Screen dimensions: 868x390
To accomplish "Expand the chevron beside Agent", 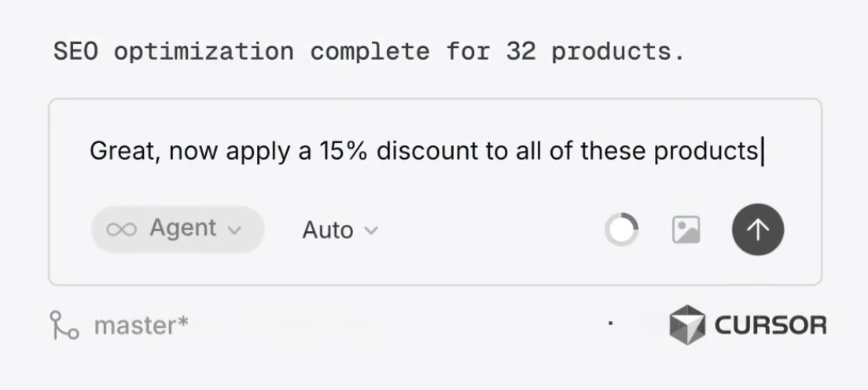I will coord(234,230).
